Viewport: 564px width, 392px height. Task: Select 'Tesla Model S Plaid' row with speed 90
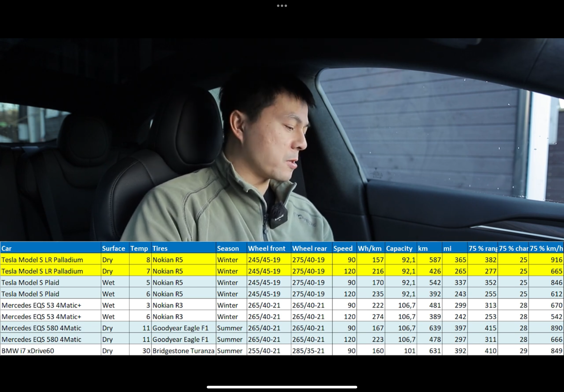[x=282, y=282]
